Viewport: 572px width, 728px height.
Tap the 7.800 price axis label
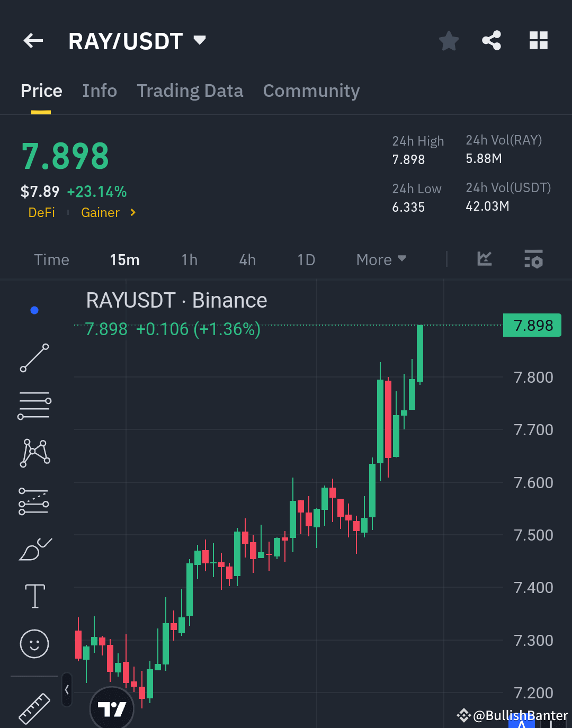click(533, 378)
